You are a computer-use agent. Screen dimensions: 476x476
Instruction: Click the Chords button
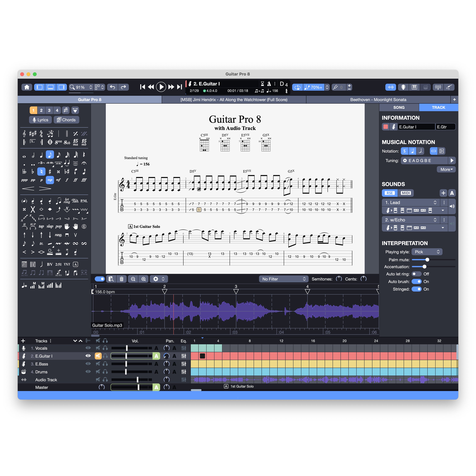tap(66, 120)
